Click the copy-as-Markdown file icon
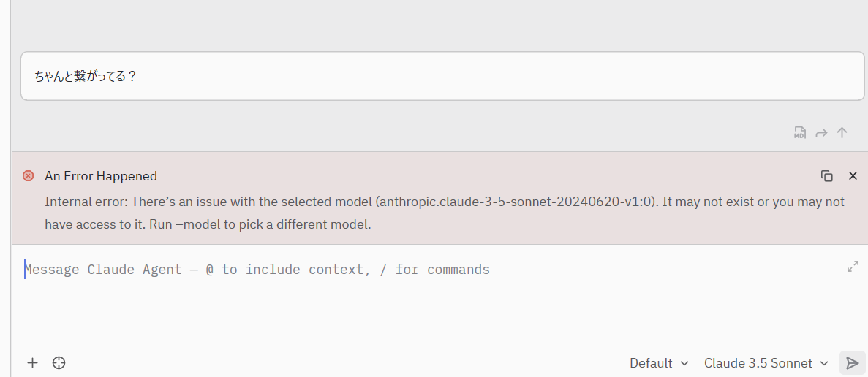 [x=800, y=132]
